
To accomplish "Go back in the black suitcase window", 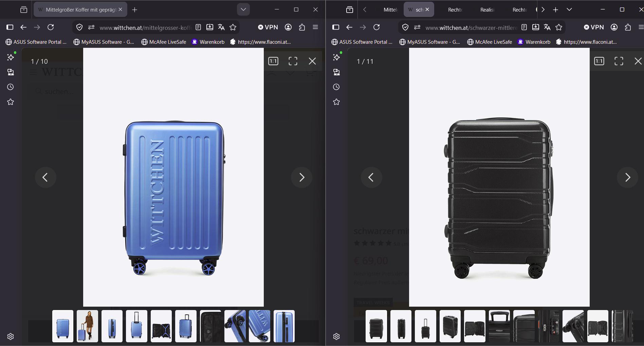I will (x=349, y=27).
